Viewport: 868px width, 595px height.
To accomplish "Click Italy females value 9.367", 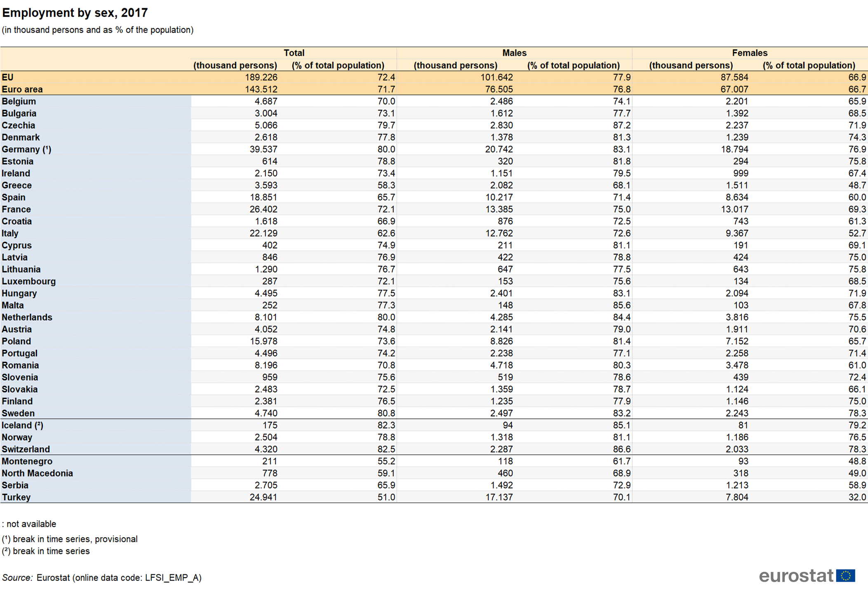I will [x=737, y=233].
